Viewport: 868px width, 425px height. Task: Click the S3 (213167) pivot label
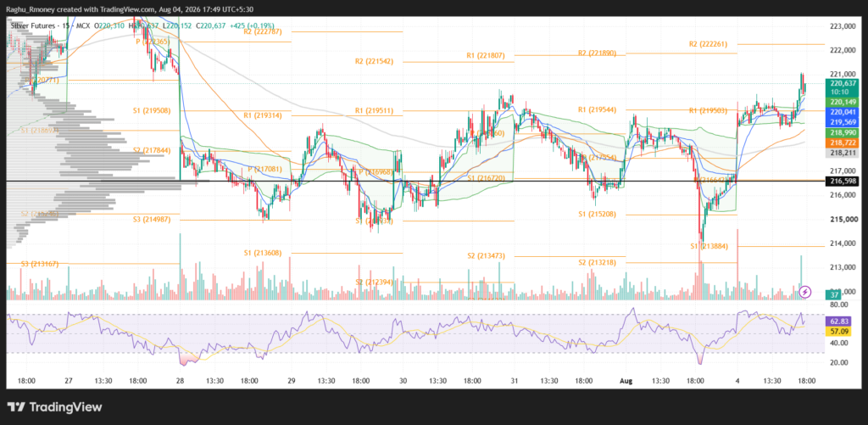pyautogui.click(x=40, y=263)
